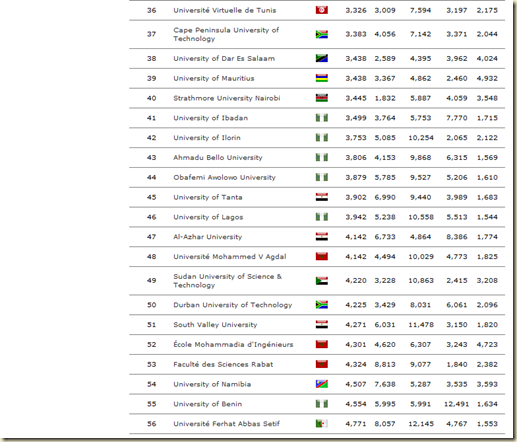Open University of Lagos link
Viewport: 517px width, 442px height.
pyautogui.click(x=208, y=217)
